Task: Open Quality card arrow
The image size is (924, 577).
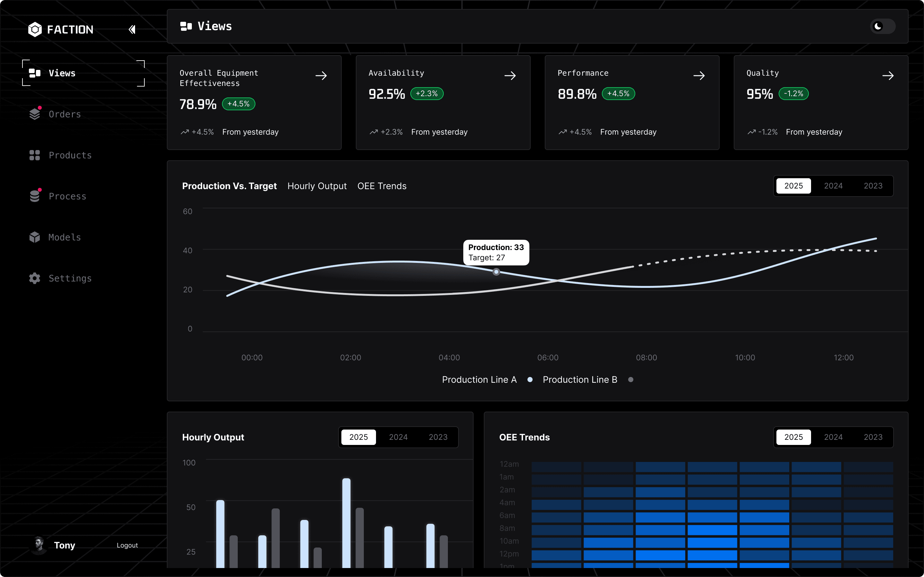Action: [x=888, y=76]
